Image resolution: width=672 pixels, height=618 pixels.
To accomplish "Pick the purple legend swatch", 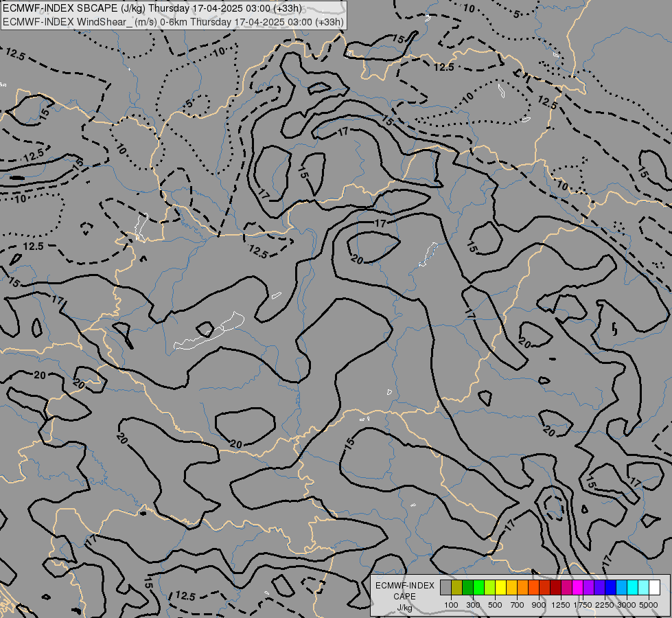I will click(589, 588).
